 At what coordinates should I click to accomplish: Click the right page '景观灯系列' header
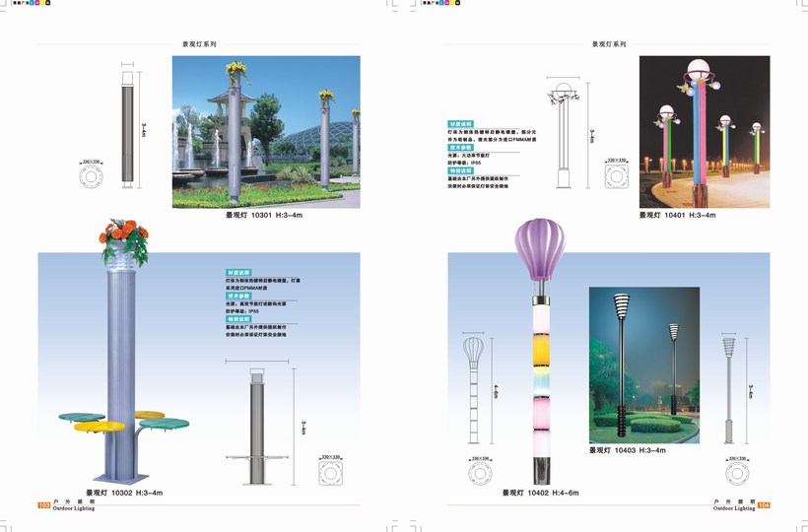pos(608,44)
